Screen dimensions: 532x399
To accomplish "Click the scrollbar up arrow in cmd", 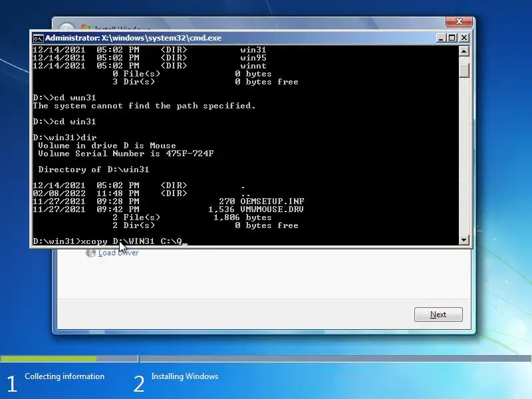I will pos(464,51).
